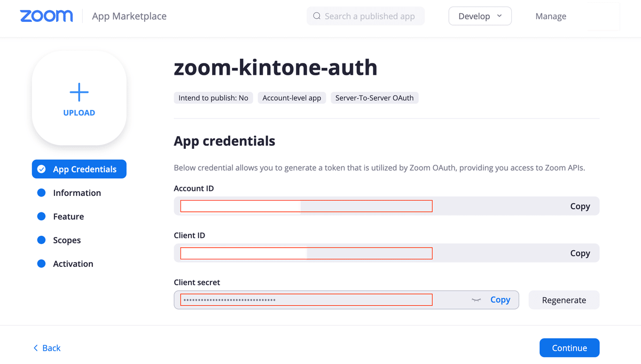This screenshot has height=364, width=641.
Task: Select the Scopes section
Action: pos(67,240)
